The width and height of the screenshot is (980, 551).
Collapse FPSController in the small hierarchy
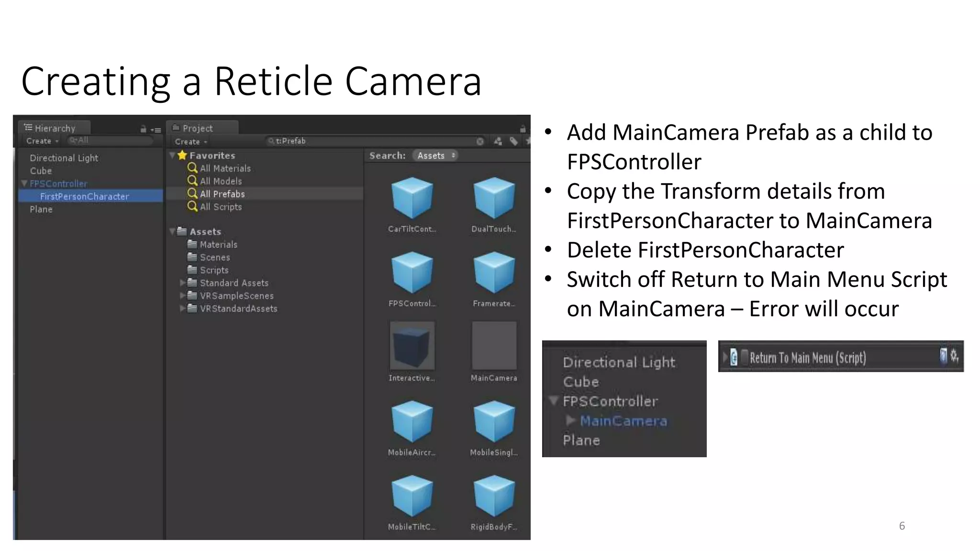[x=554, y=400]
